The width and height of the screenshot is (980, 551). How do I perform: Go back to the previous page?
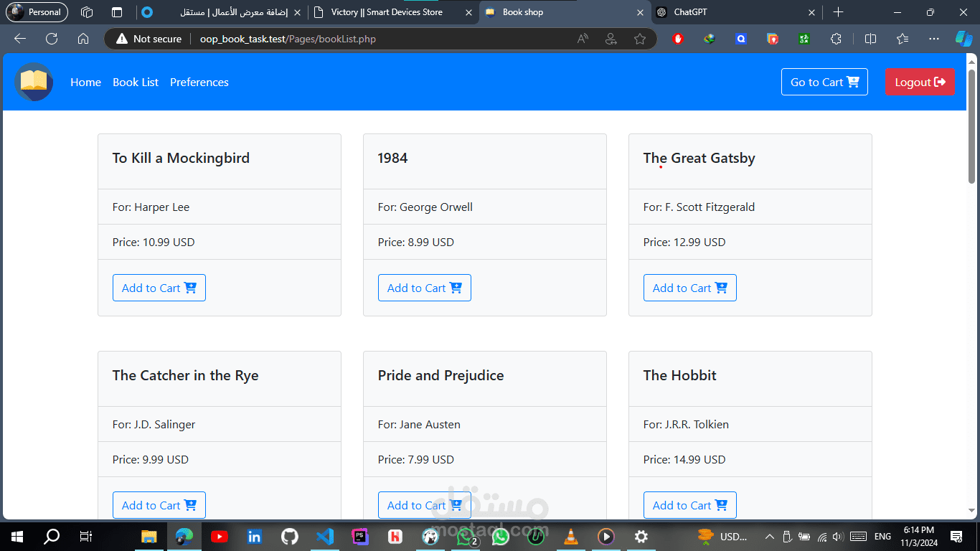click(x=20, y=39)
